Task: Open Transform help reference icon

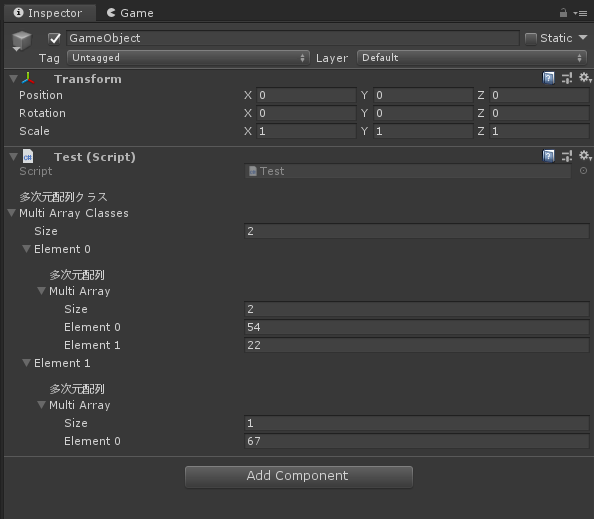Action: pos(548,78)
